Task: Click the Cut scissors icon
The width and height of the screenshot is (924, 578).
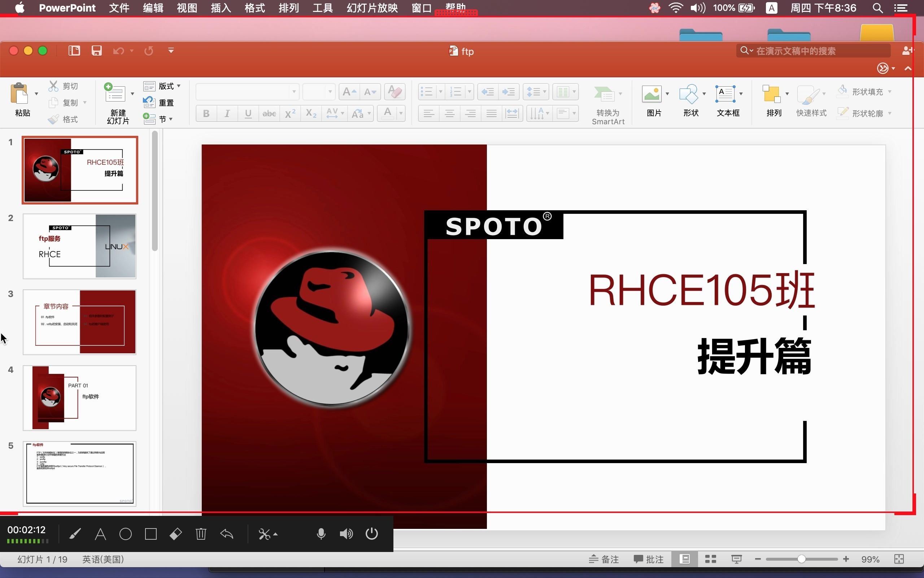Action: (53, 86)
